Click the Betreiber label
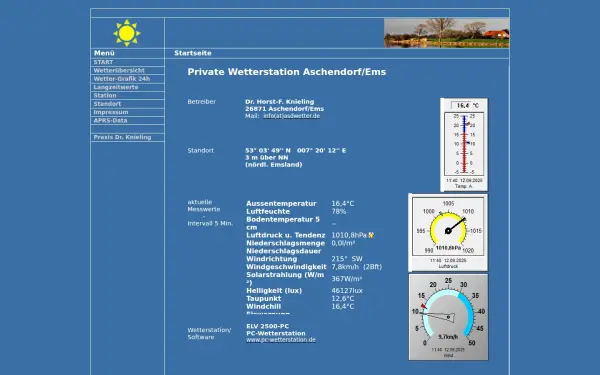This screenshot has width=600, height=375. (x=202, y=102)
